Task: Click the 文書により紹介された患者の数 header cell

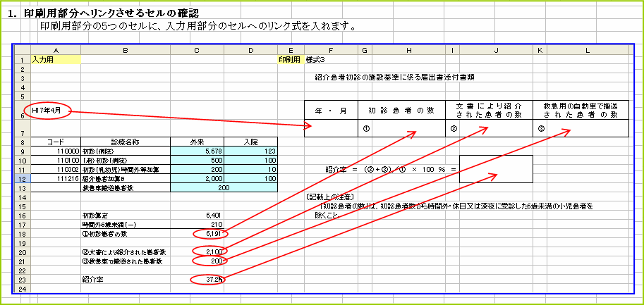Action: [489, 111]
